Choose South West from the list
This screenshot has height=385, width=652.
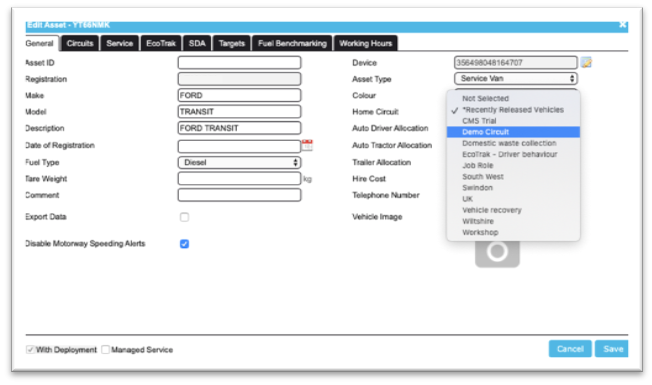click(x=513, y=177)
